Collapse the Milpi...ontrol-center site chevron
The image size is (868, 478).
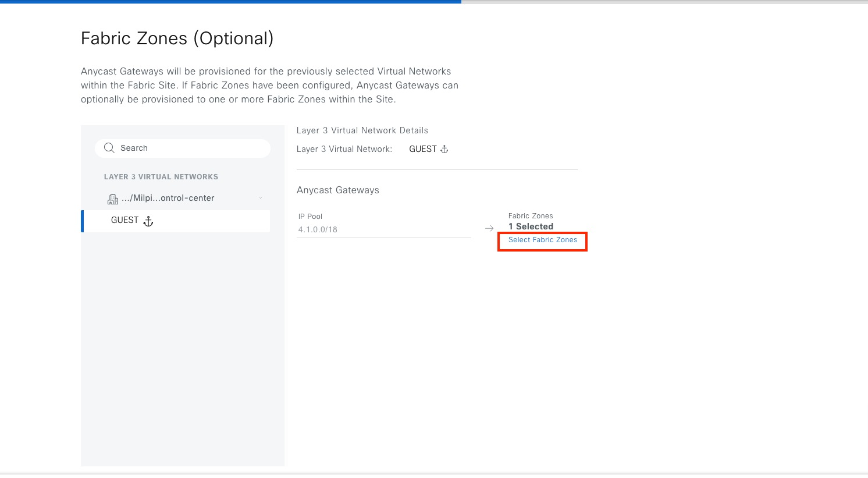click(261, 199)
